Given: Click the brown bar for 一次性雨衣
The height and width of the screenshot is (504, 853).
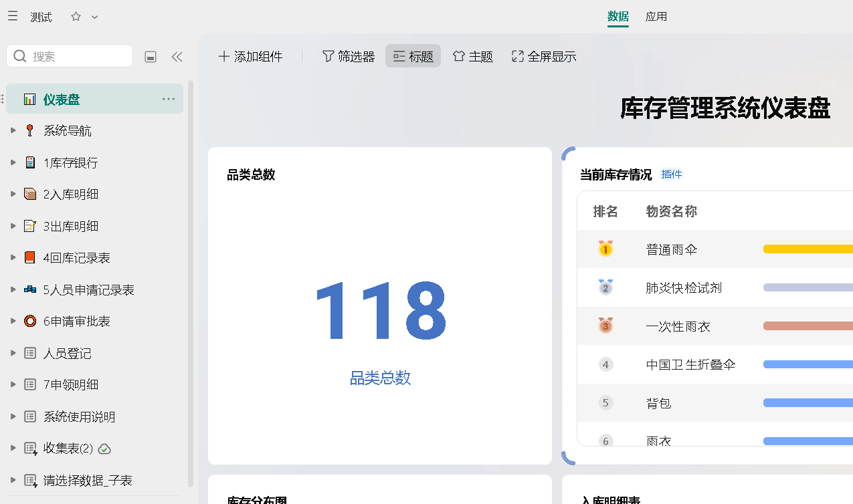Looking at the screenshot, I should pos(808,326).
